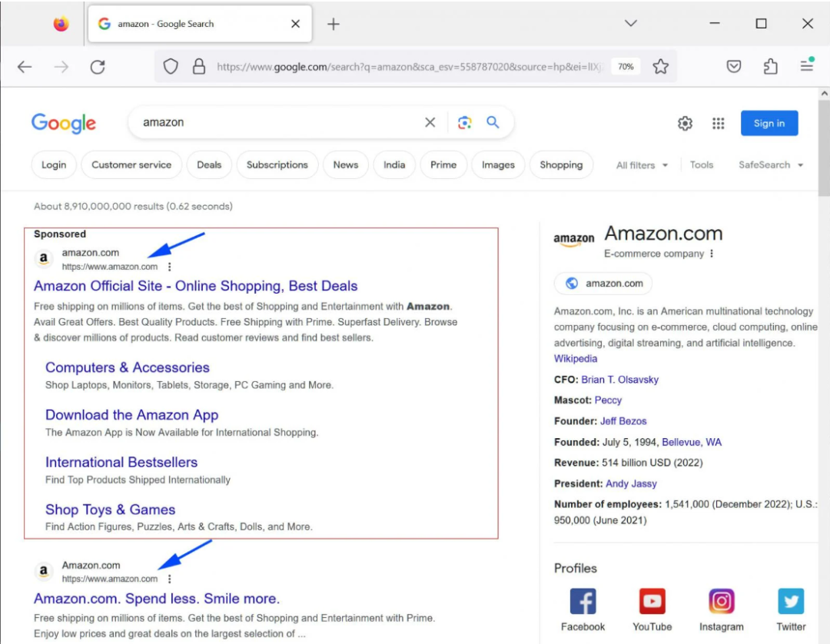Image resolution: width=830 pixels, height=644 pixels.
Task: Open Google settings gear icon
Action: [x=685, y=123]
